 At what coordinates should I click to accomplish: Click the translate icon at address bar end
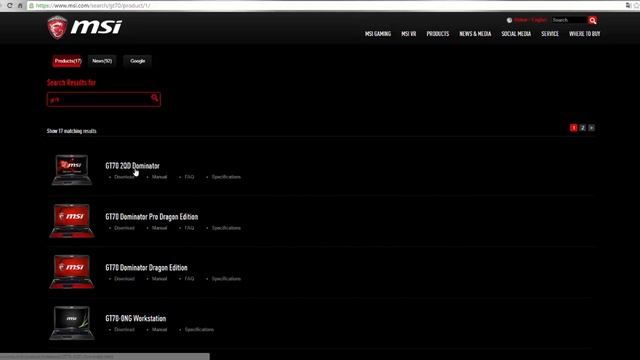(x=628, y=5)
